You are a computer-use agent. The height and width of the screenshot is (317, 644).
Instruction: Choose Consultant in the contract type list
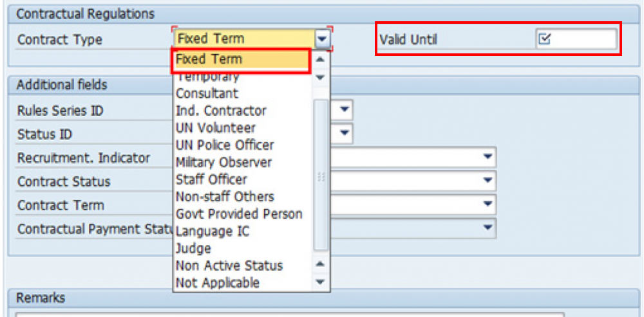pyautogui.click(x=207, y=94)
